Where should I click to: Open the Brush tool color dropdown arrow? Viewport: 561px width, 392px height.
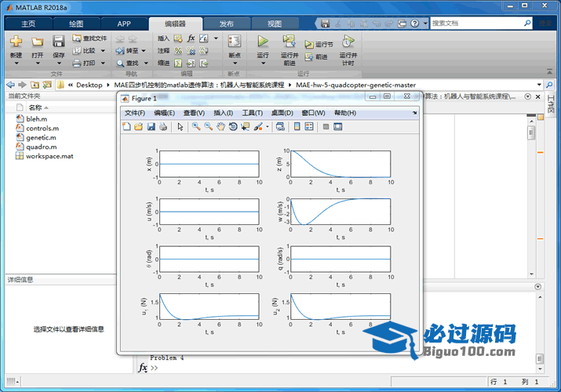pyautogui.click(x=267, y=126)
